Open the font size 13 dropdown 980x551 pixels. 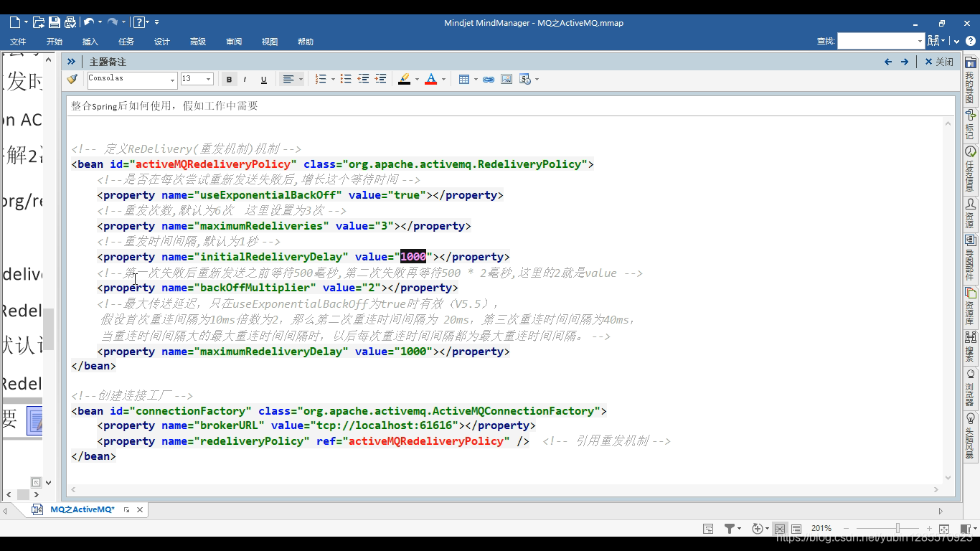click(x=209, y=80)
